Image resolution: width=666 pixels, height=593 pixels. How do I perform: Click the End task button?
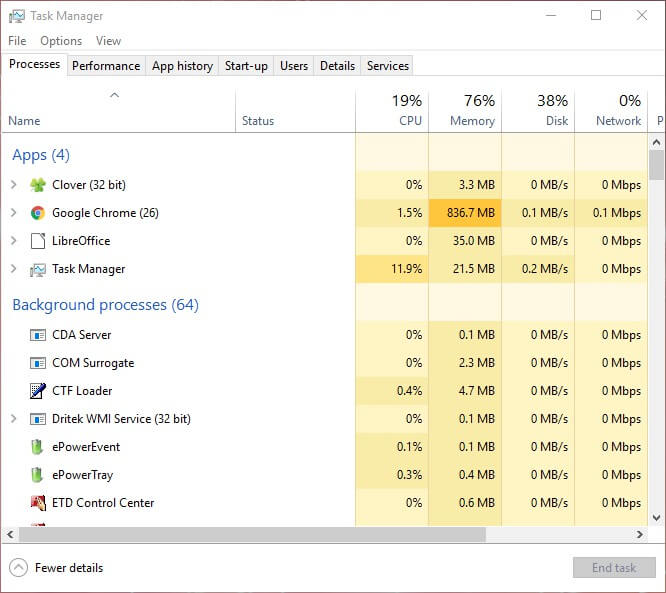pos(614,568)
